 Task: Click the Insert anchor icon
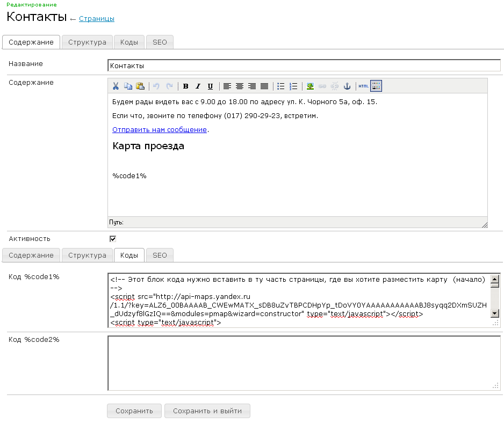(x=347, y=86)
